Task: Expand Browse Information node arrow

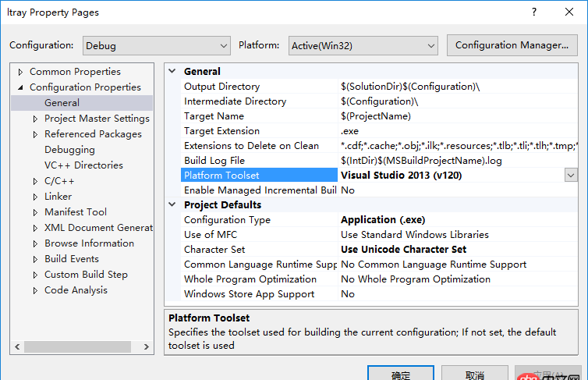Action: pyautogui.click(x=35, y=243)
